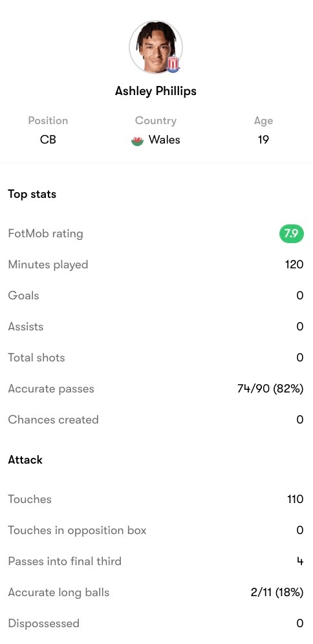Image resolution: width=313 pixels, height=644 pixels.
Task: Select the Top stats section header
Action: click(32, 194)
